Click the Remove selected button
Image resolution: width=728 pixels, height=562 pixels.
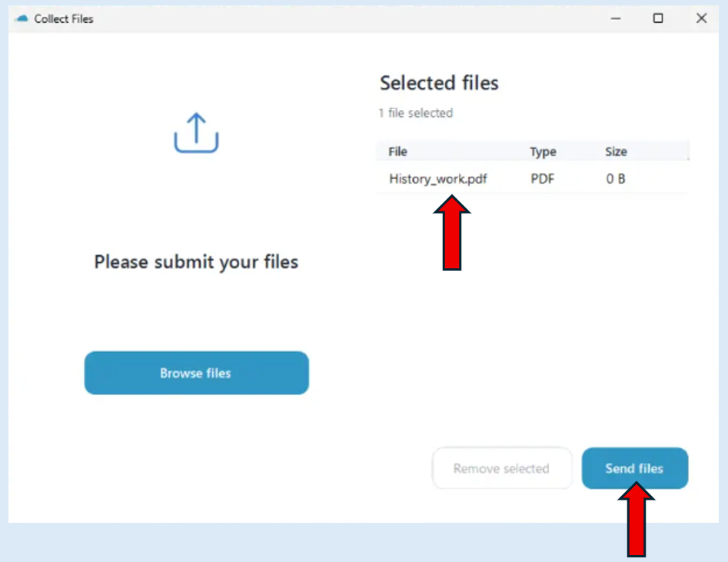coord(502,468)
